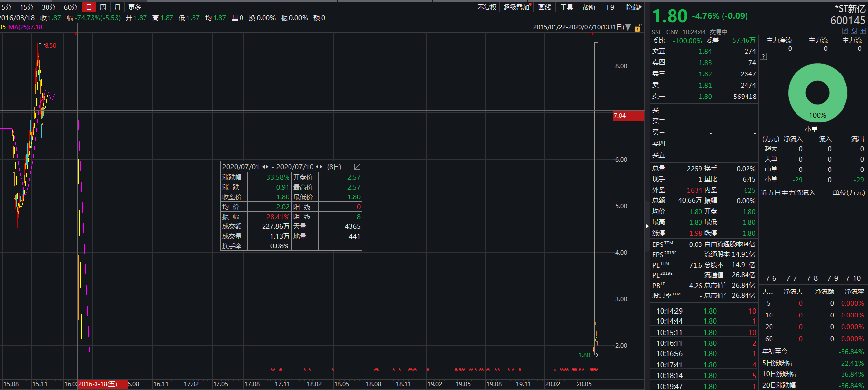The height and width of the screenshot is (390, 868).
Task: Click the left arrow beside end date 2020/07/10
Action: tap(318, 167)
